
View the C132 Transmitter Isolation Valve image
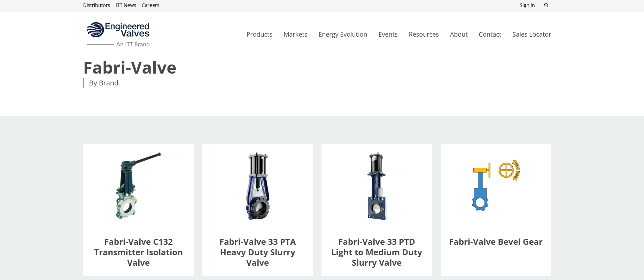click(138, 186)
